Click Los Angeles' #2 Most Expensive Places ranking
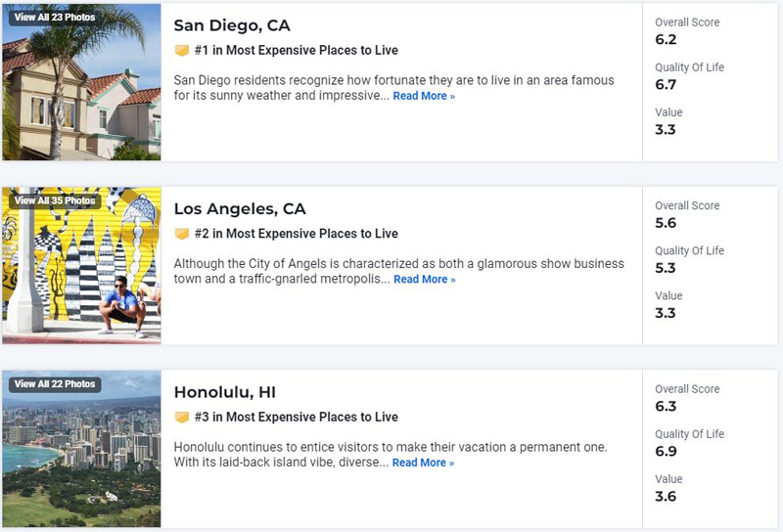Image resolution: width=783 pixels, height=532 pixels. (296, 234)
